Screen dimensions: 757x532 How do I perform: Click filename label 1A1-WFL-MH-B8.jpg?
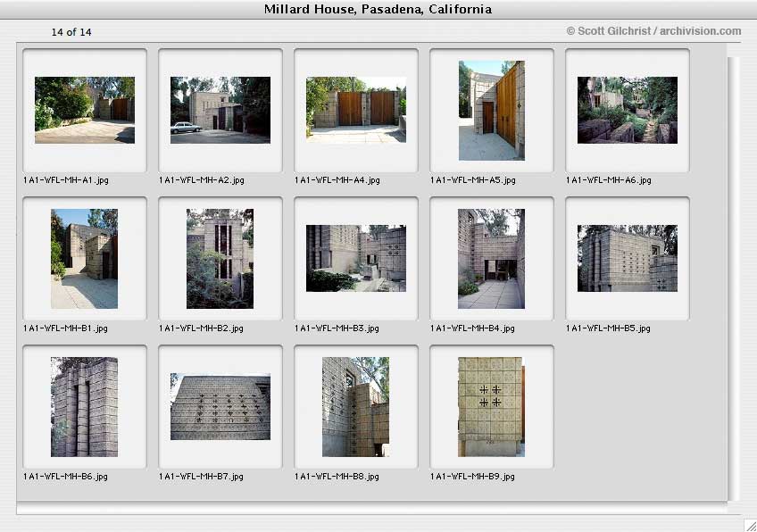pyautogui.click(x=337, y=477)
